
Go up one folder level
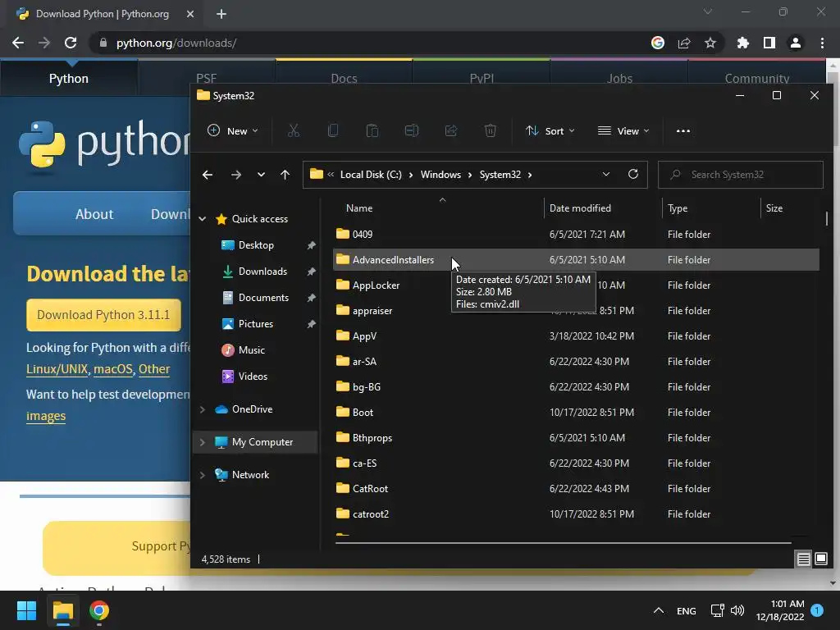tap(285, 175)
